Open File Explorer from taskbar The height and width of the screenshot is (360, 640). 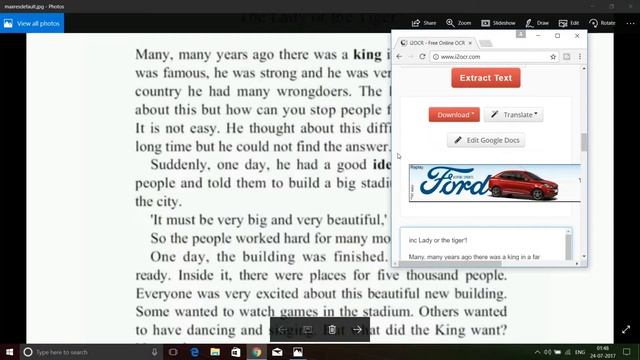click(215, 352)
